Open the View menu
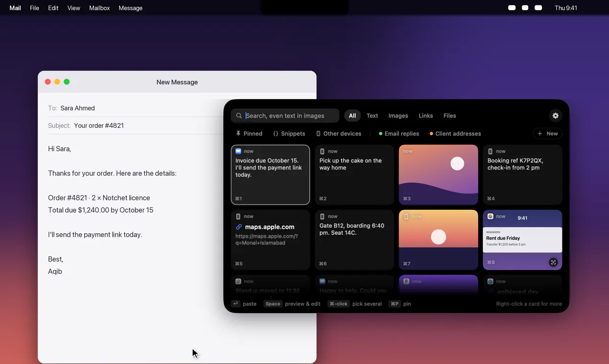Viewport: 609px width, 364px height. pos(74,8)
